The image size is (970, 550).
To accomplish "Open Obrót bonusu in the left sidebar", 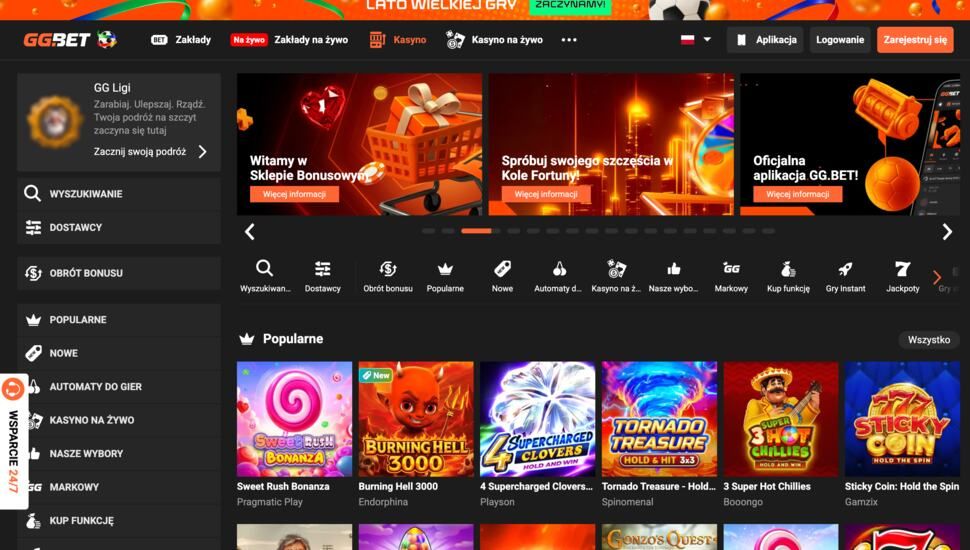I will coord(119,273).
